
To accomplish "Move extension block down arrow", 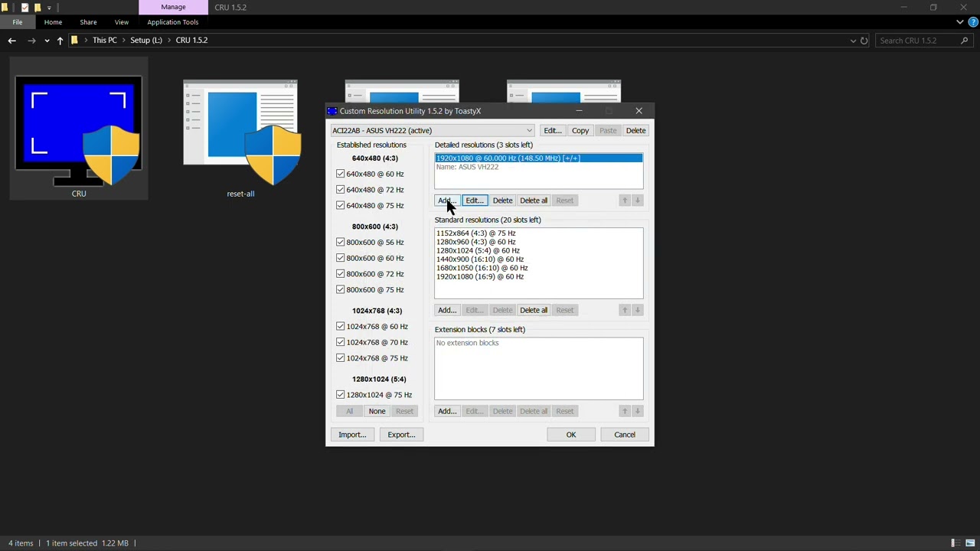I will point(637,411).
